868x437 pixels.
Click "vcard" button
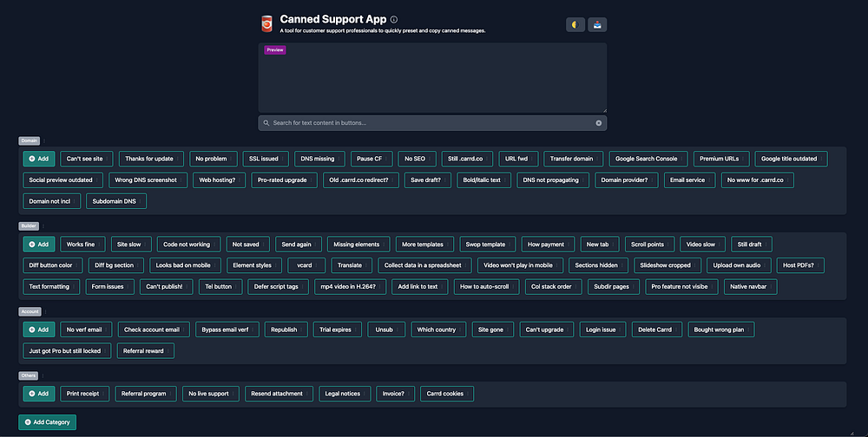coord(306,265)
